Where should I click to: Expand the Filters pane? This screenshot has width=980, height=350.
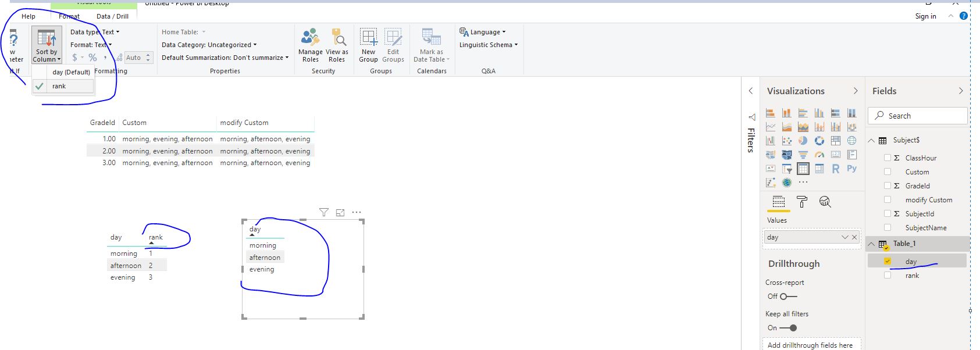pos(751,91)
